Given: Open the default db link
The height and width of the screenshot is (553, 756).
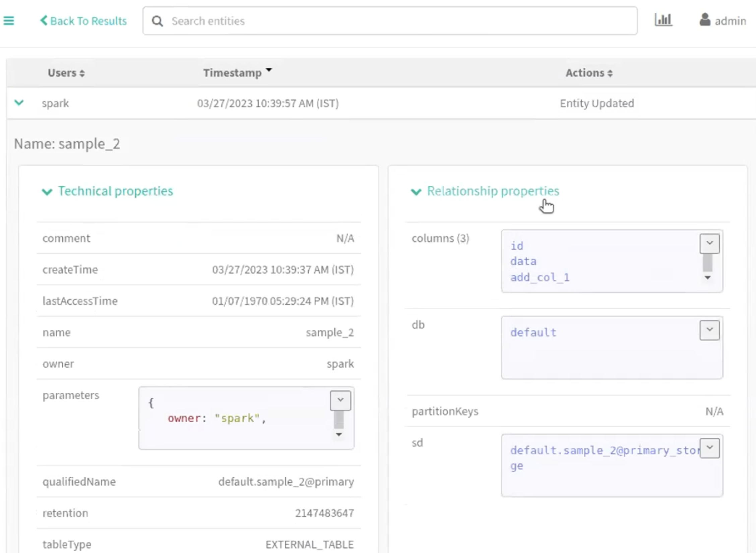Looking at the screenshot, I should coord(533,332).
